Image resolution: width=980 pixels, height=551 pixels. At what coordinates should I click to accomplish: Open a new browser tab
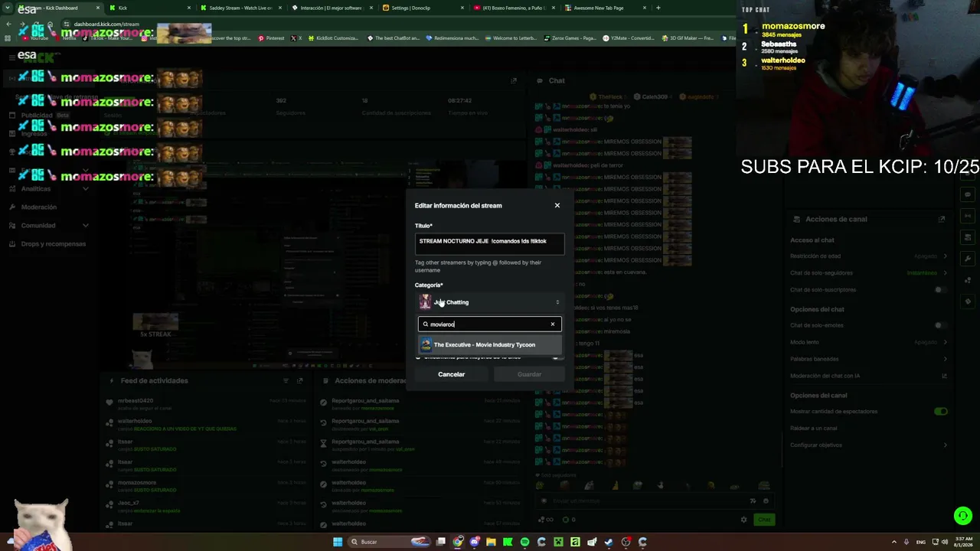658,8
